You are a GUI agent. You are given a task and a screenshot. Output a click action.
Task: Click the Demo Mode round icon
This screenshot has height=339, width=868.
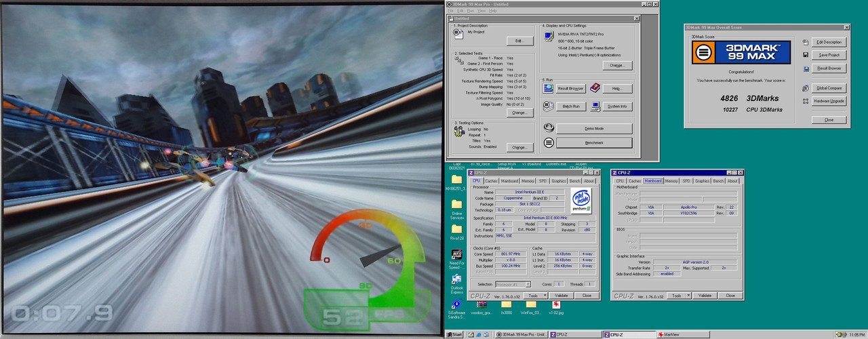pos(548,127)
